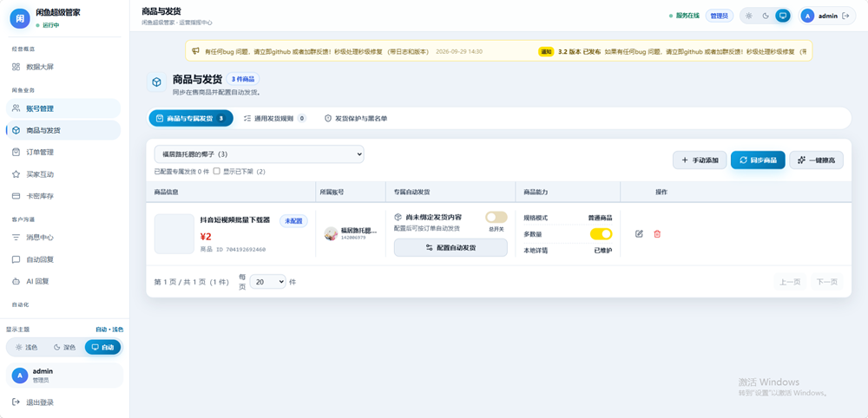Click the AI 回复 robot icon
This screenshot has width=868, height=418.
point(16,281)
